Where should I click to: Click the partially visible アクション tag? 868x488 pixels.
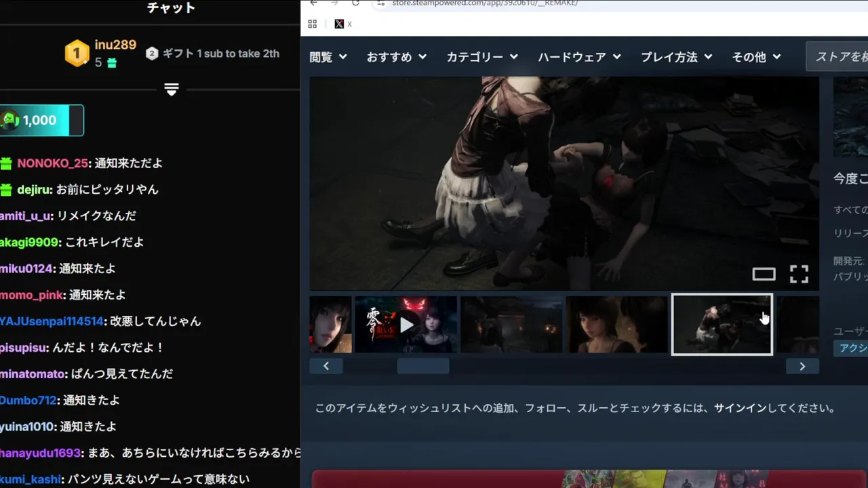point(851,348)
